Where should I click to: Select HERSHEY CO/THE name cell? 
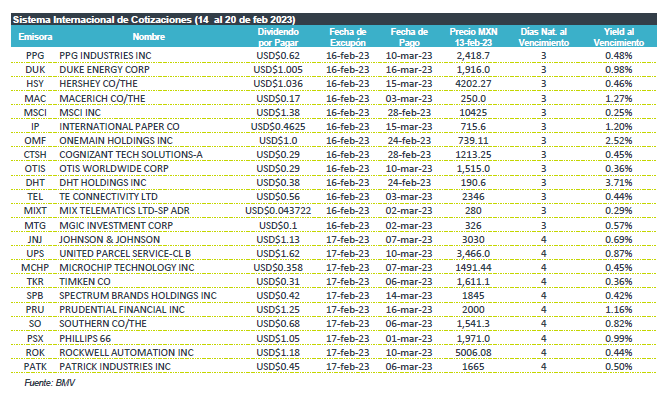tap(99, 84)
